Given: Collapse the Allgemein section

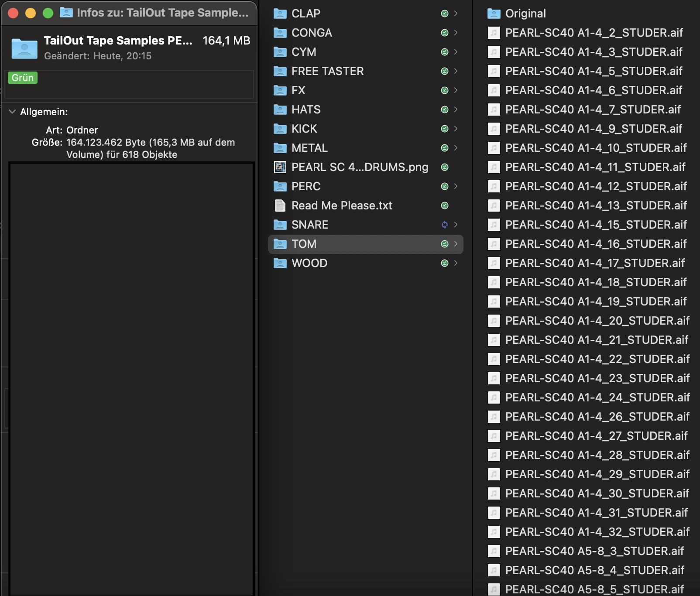Looking at the screenshot, I should 12,112.
